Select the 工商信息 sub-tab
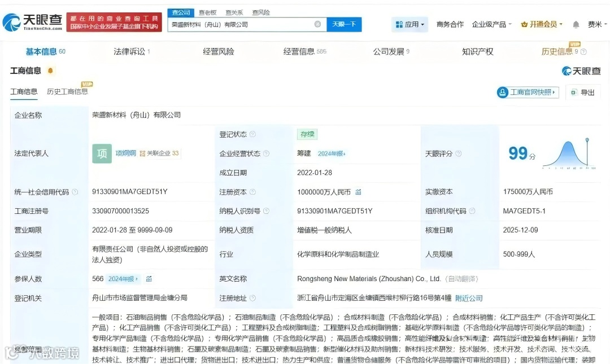This screenshot has width=610, height=364. point(24,92)
